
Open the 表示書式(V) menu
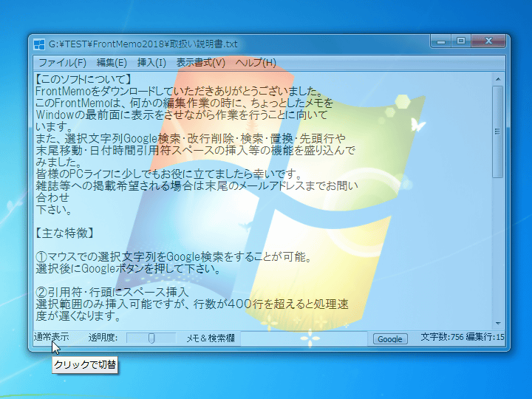[x=200, y=63]
